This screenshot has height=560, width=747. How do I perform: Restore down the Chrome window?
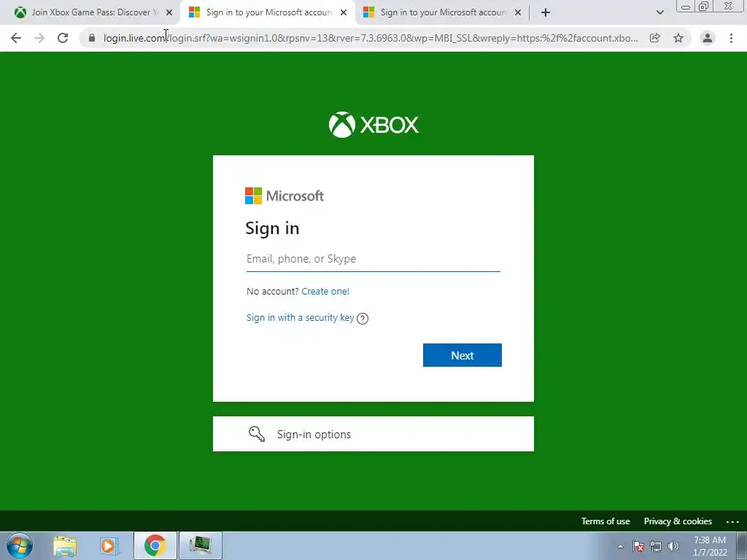[x=703, y=7]
